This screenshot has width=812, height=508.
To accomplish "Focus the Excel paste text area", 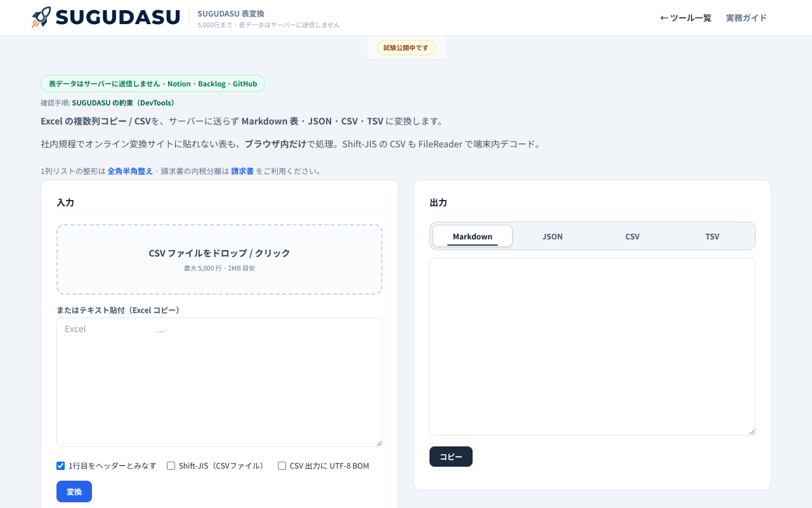I will (219, 382).
